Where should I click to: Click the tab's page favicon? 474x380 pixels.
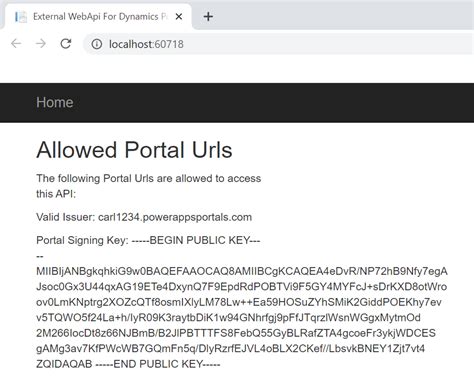point(21,17)
